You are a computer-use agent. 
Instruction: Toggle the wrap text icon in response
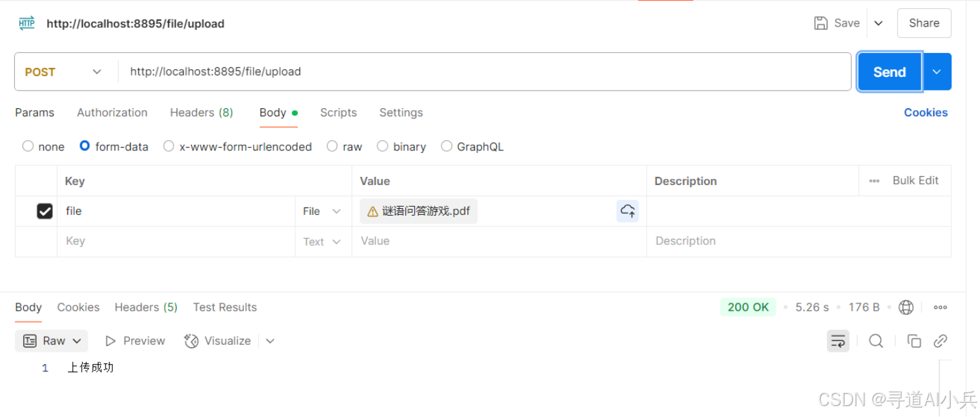tap(838, 340)
